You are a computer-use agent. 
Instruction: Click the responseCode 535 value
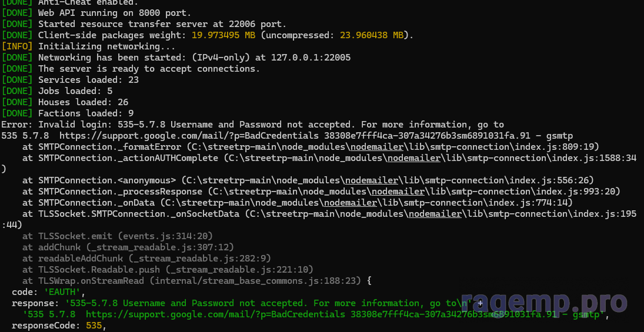point(94,326)
